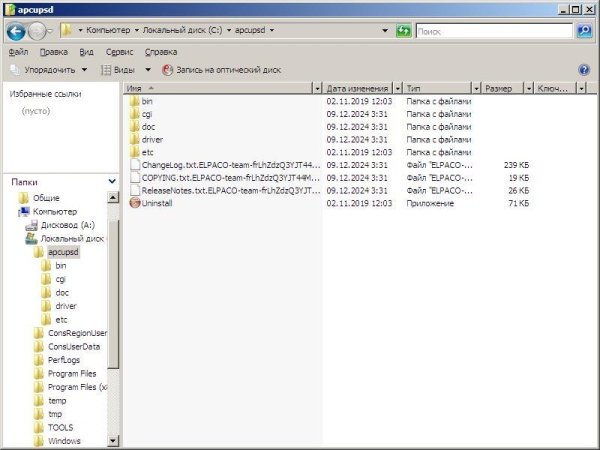This screenshot has width=600, height=450.
Task: Click the Views grid icon
Action: [106, 70]
